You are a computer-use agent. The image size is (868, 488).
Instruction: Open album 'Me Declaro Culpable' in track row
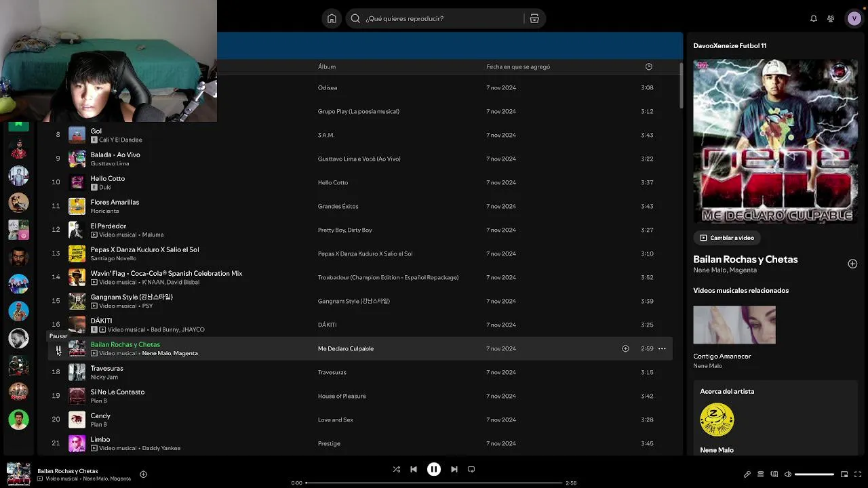[x=346, y=348]
